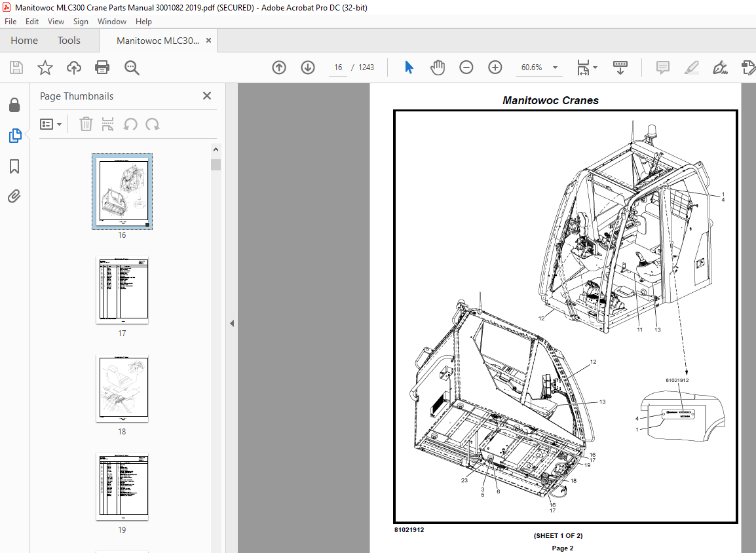This screenshot has width=756, height=553.
Task: Open the Edit menu
Action: coord(32,22)
